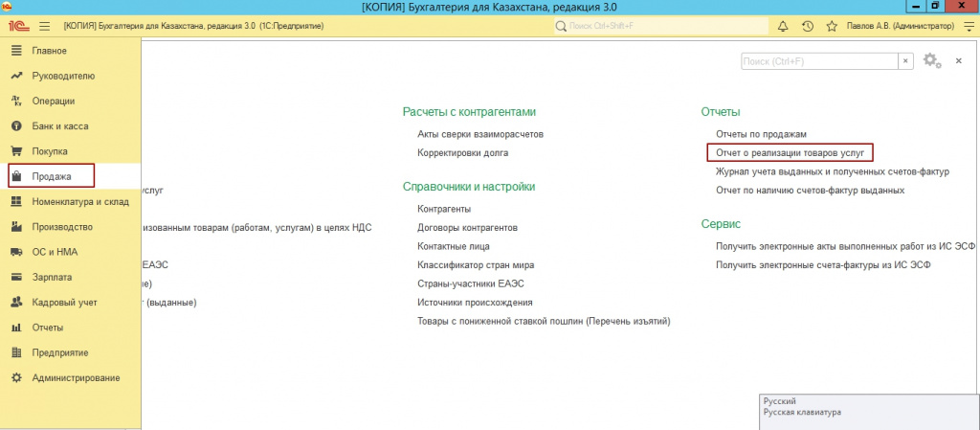Click user name Павлов А.В. (Администратор)
This screenshot has height=430, width=980.
[901, 26]
